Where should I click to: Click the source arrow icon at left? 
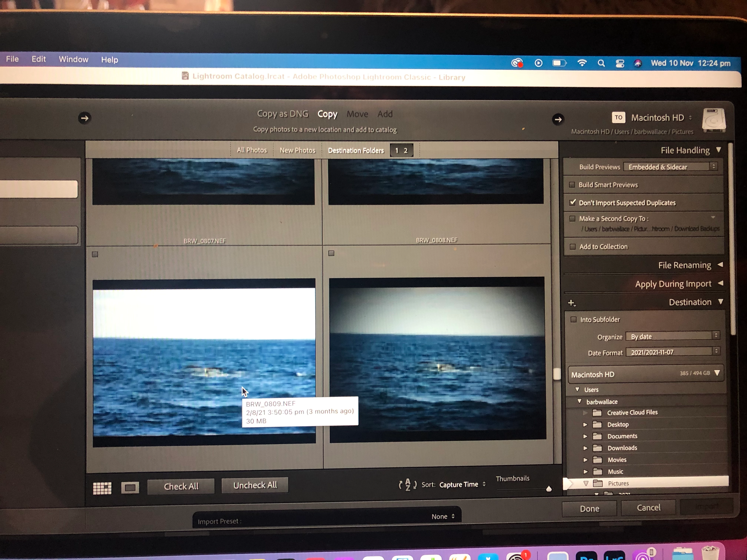[x=85, y=118]
